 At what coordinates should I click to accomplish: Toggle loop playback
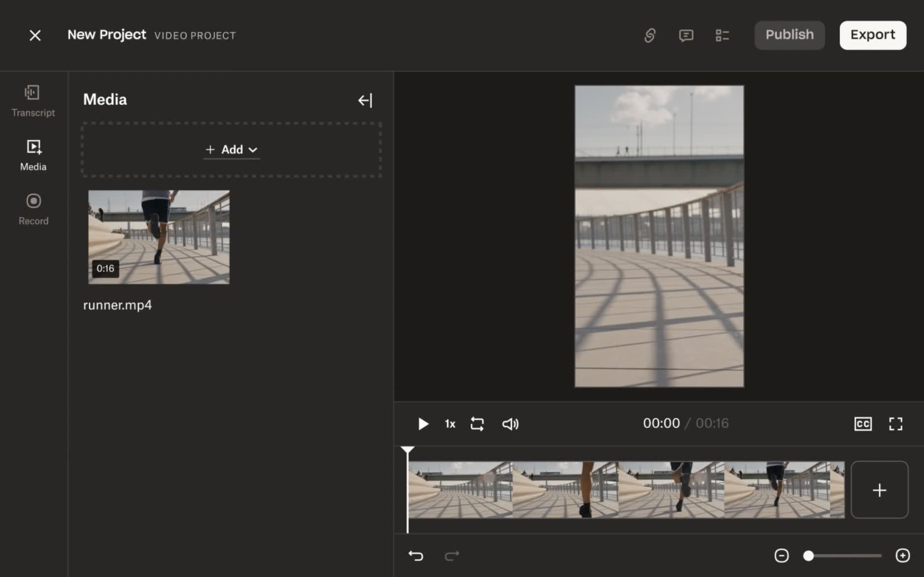(x=477, y=424)
